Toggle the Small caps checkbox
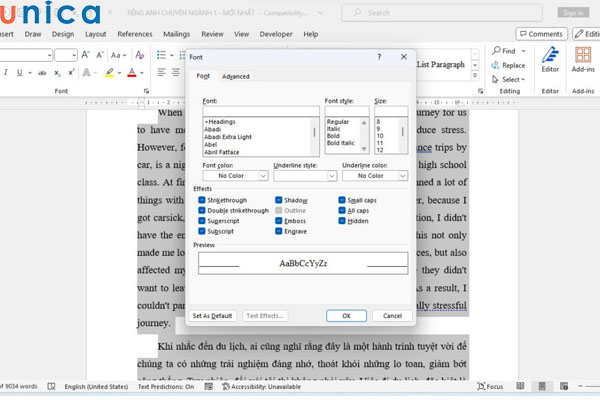This screenshot has width=600, height=400. coord(343,201)
